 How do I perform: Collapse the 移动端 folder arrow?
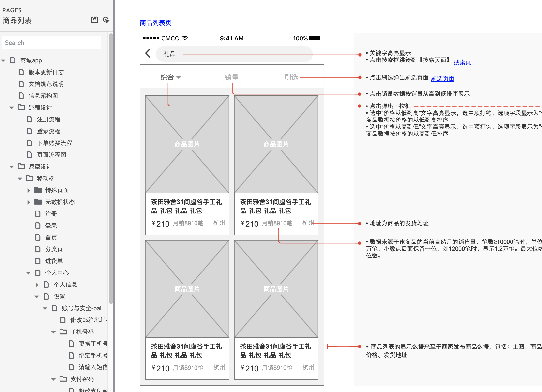[20, 179]
